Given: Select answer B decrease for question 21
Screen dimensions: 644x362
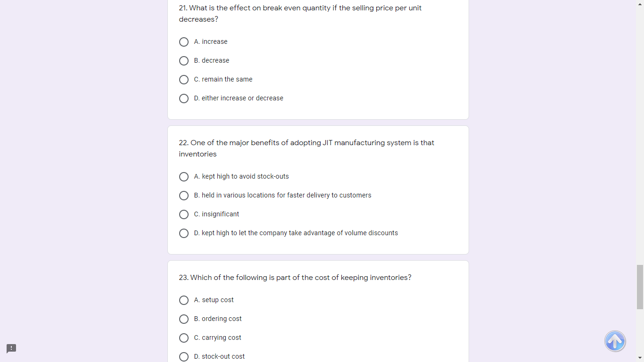Looking at the screenshot, I should pos(184,60).
